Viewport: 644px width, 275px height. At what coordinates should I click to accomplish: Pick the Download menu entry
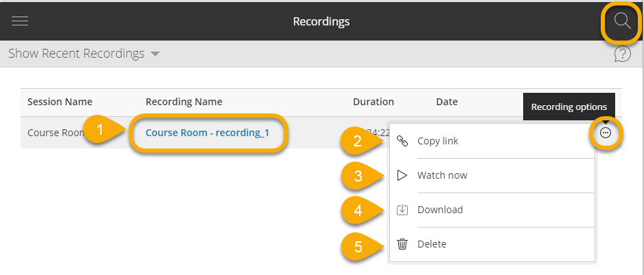[440, 210]
